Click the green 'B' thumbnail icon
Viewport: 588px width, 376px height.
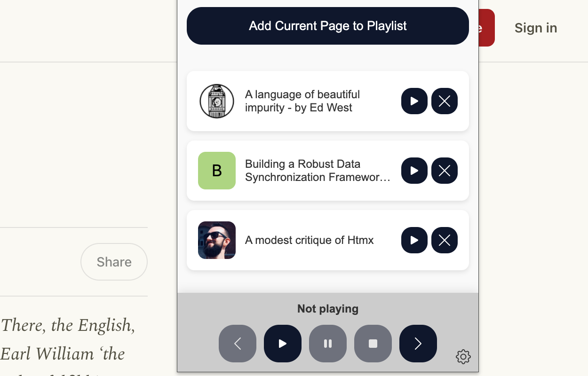(217, 171)
